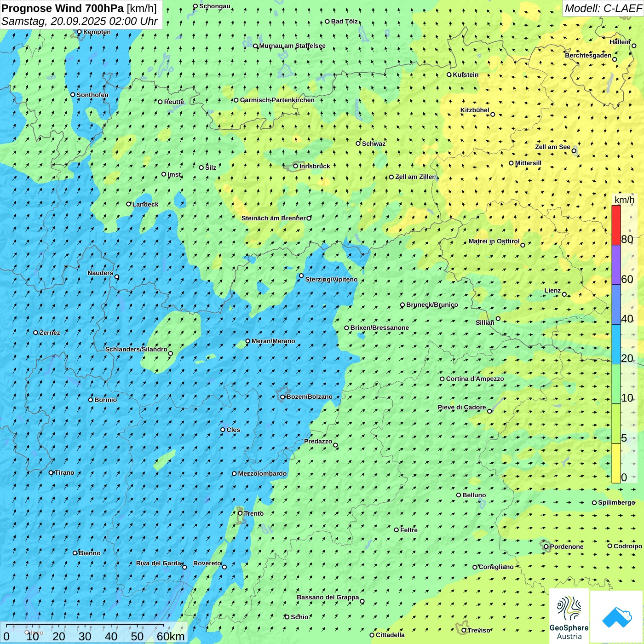This screenshot has width=644, height=644.
Task: Click the 'Sterzing/Vipiteno' label
Action: 331,279
